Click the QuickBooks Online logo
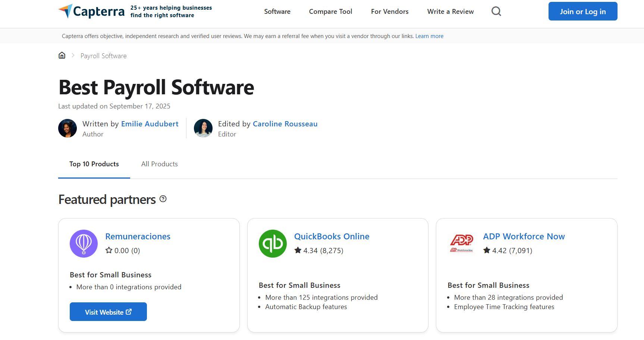 tap(273, 243)
